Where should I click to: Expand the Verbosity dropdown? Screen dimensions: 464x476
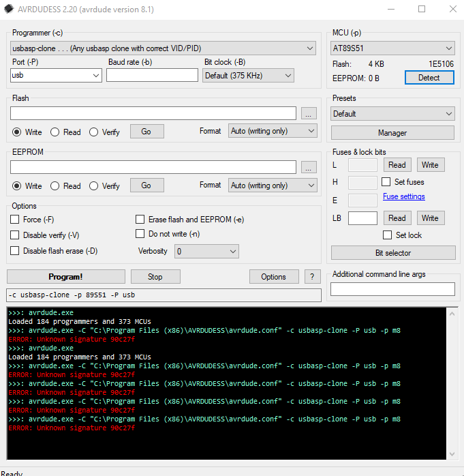pyautogui.click(x=206, y=252)
